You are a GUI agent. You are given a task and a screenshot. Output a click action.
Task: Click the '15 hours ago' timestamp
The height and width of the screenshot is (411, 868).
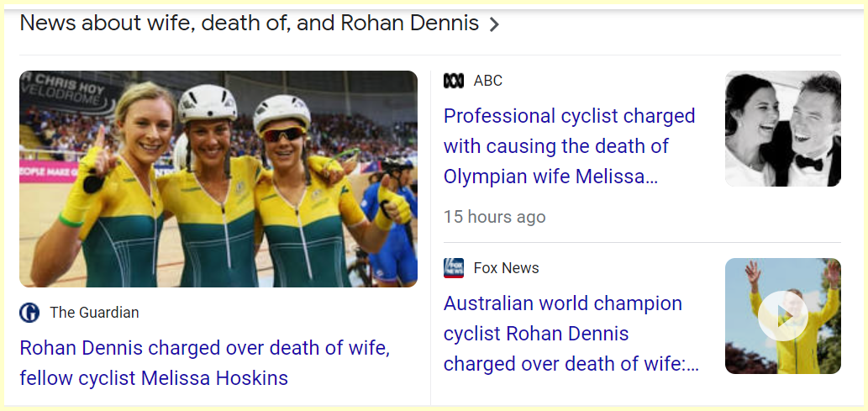(x=494, y=217)
